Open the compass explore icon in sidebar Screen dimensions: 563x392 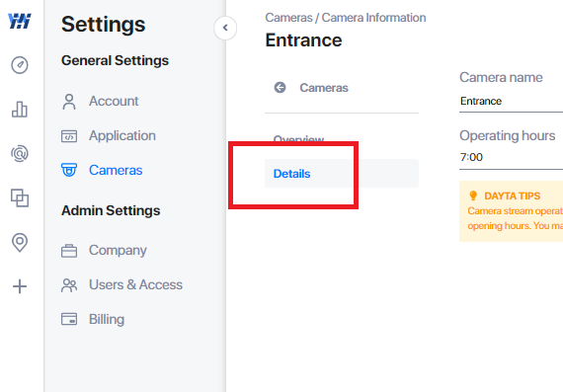tap(20, 65)
